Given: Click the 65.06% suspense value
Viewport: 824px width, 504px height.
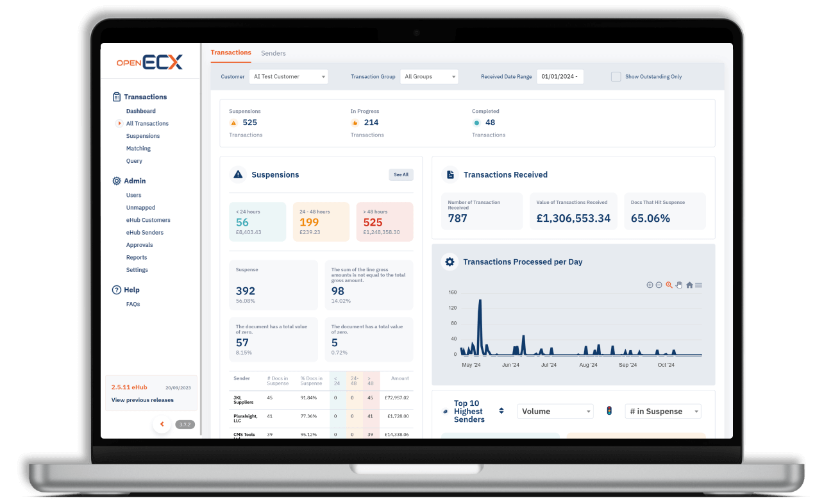Looking at the screenshot, I should click(650, 219).
